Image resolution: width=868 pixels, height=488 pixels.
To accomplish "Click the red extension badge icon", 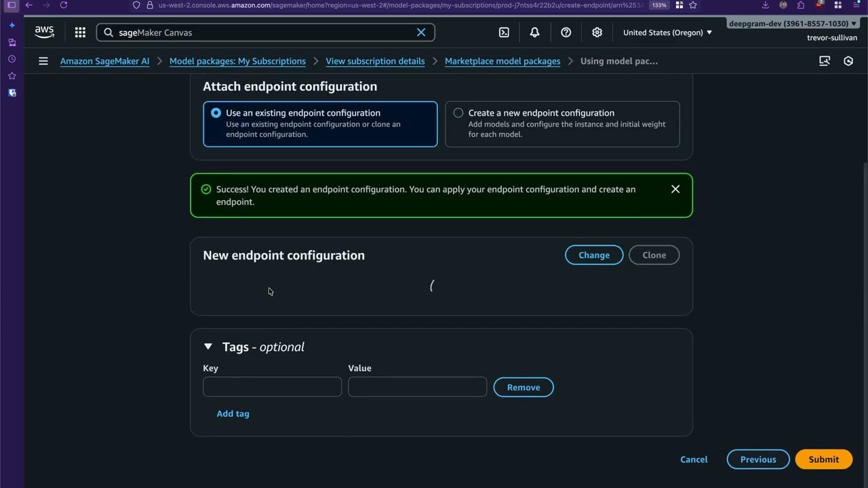I will [819, 5].
